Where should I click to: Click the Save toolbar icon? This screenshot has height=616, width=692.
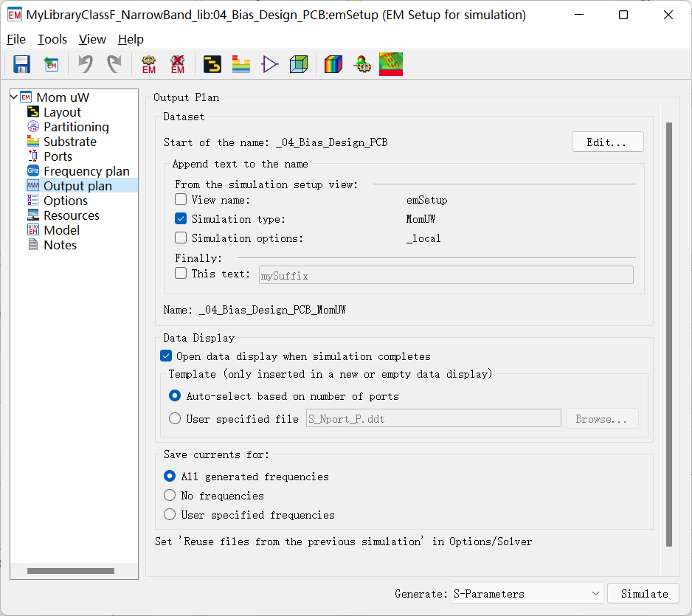tap(21, 64)
